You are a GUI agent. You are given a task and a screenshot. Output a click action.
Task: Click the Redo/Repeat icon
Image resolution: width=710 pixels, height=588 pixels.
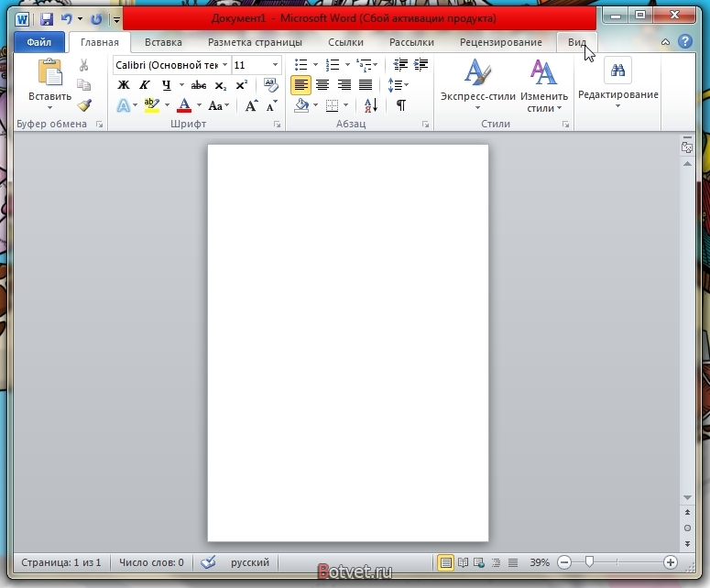point(96,19)
